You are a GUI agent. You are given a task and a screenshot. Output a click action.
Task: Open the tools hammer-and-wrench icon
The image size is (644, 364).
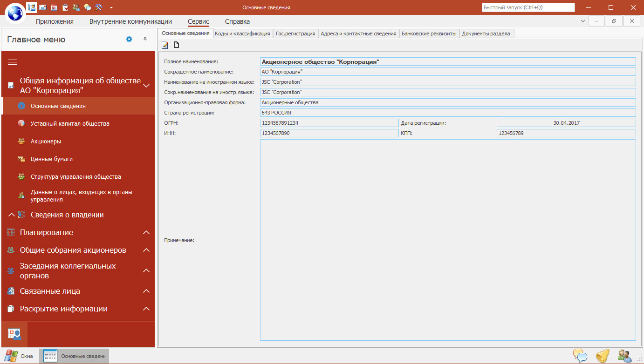pos(98,7)
